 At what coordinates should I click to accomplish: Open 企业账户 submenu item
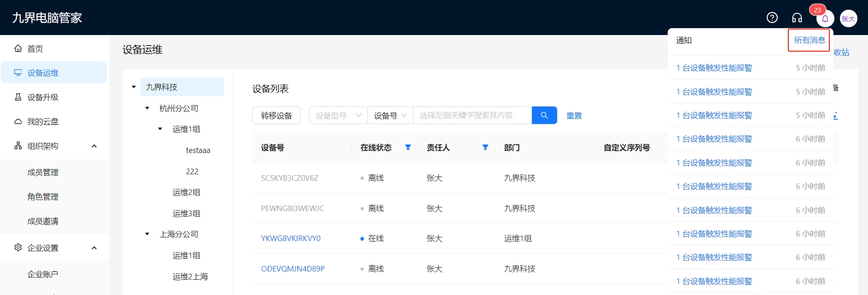coord(43,274)
